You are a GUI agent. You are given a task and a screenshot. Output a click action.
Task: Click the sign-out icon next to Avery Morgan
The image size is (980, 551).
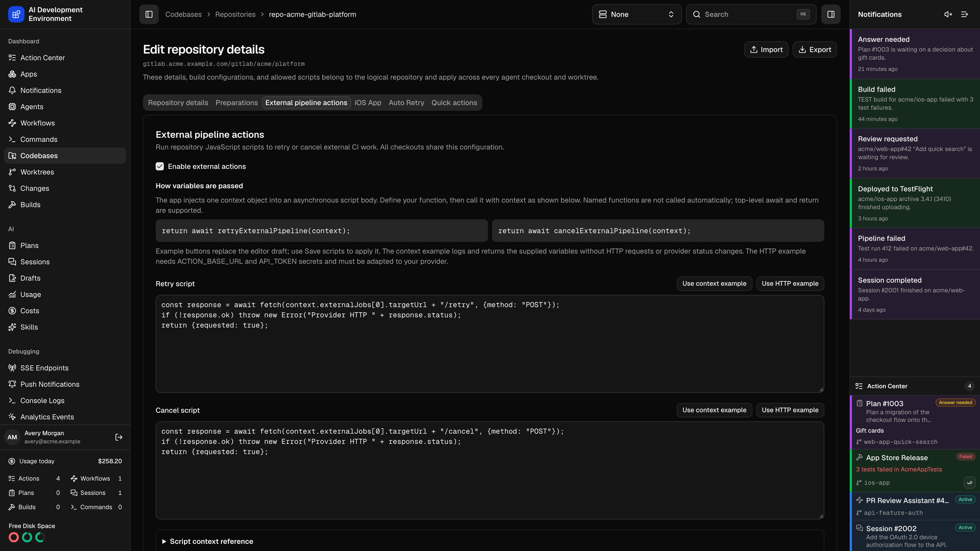[119, 437]
